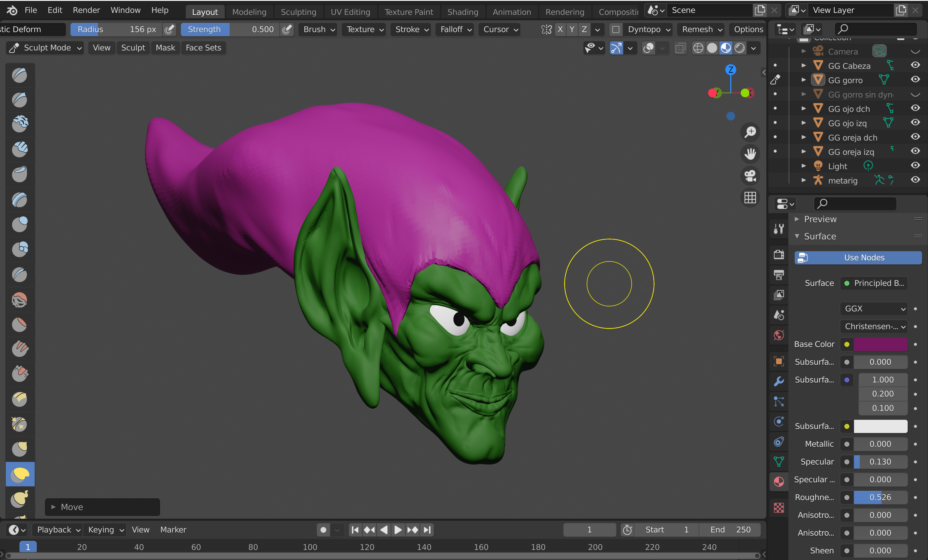Toggle visibility of Light object
This screenshot has width=928, height=560.
coord(915,166)
